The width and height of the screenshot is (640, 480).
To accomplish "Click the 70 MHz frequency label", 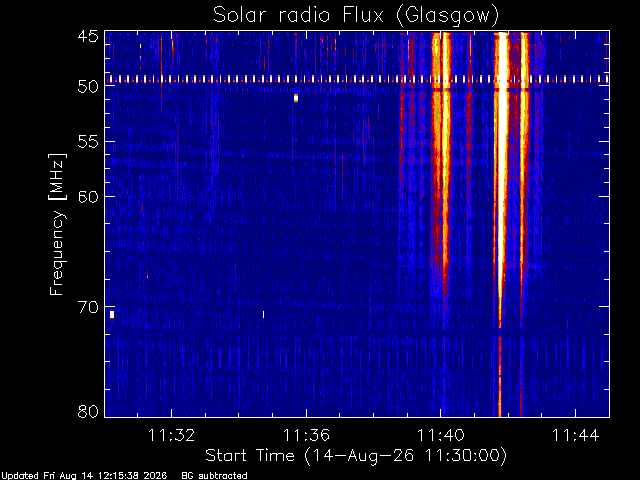I will tap(88, 307).
